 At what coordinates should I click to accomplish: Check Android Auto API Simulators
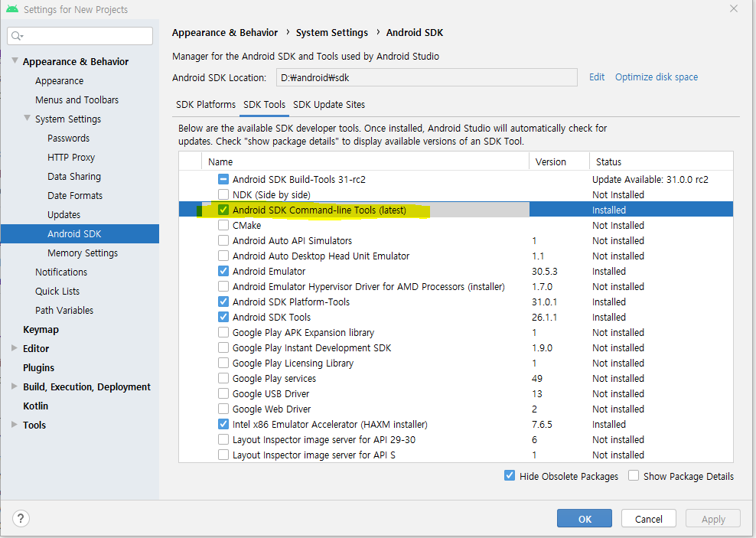click(x=223, y=240)
